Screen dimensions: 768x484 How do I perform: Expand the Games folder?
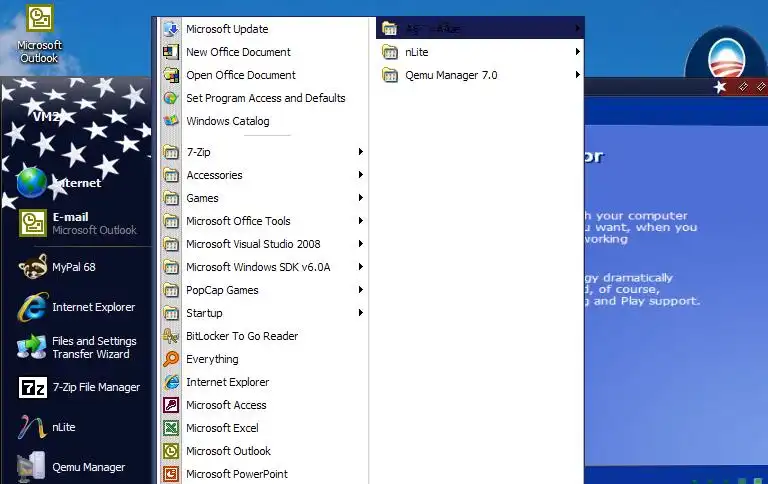[x=264, y=198]
